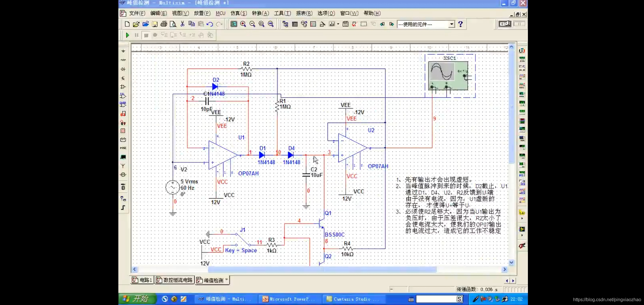
Task: Open the 使用的元件 in-use list dropdown
Action: (x=452, y=24)
